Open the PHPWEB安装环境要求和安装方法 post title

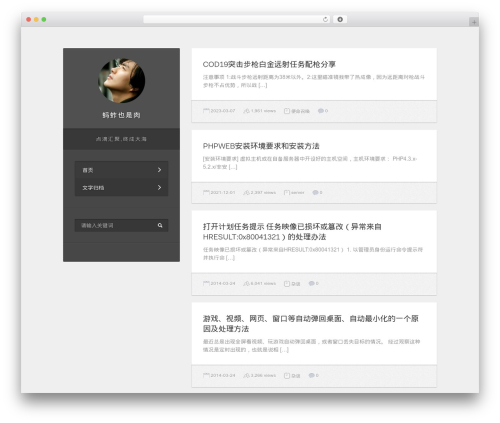(261, 146)
